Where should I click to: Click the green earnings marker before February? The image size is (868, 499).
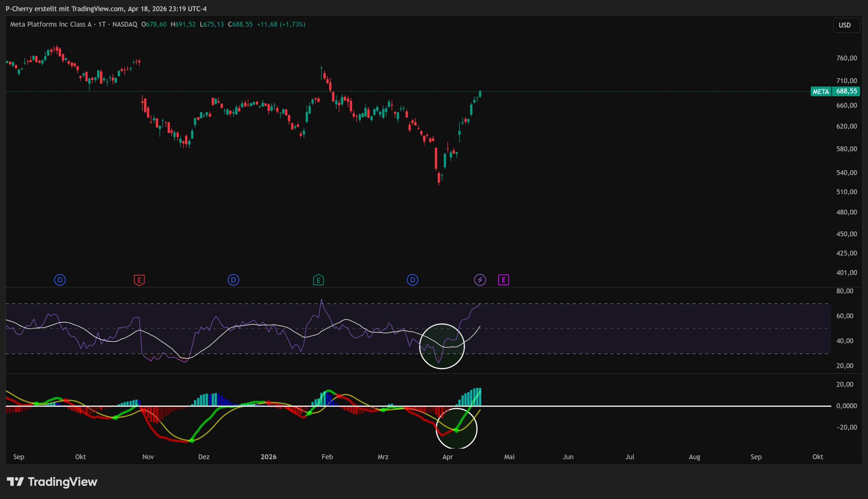pyautogui.click(x=318, y=280)
